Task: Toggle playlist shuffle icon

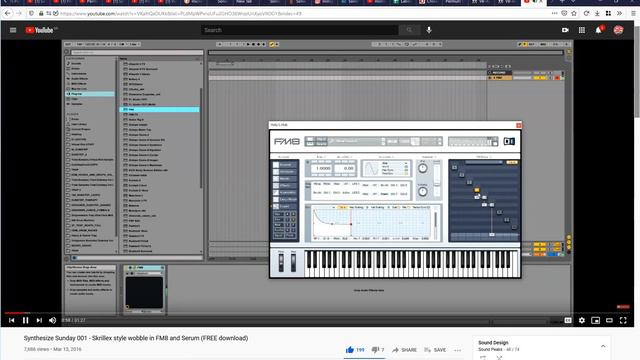Action: (x=499, y=358)
